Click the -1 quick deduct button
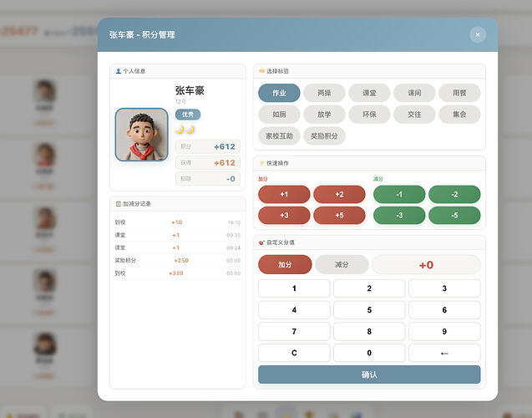The height and width of the screenshot is (418, 532). pos(399,194)
